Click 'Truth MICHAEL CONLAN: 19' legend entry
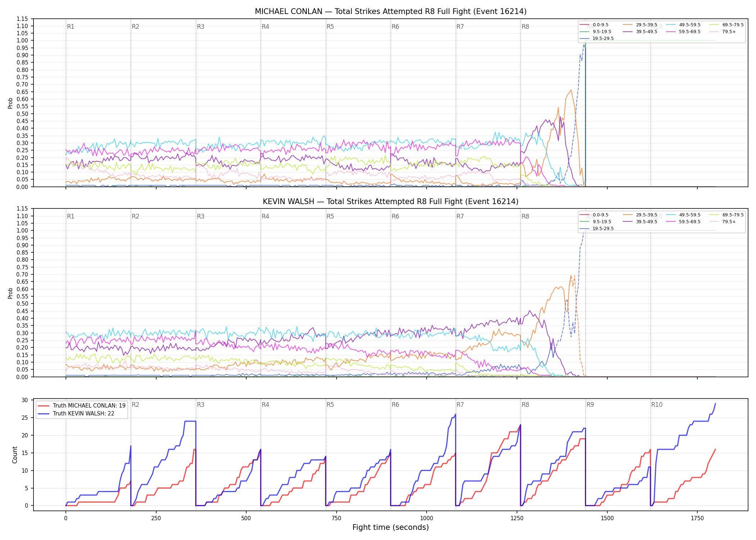The height and width of the screenshot is (540, 756). coord(82,406)
